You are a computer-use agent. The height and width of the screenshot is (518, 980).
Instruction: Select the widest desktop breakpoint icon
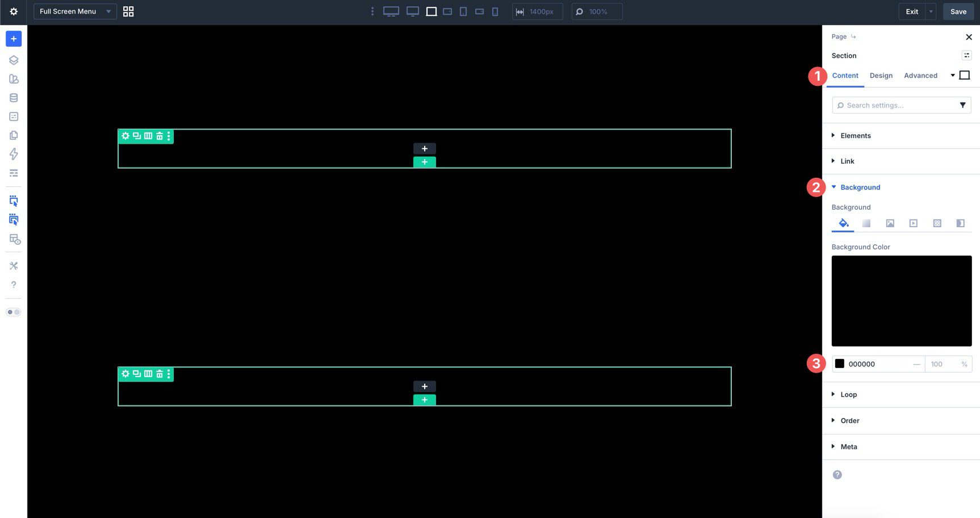coord(391,11)
